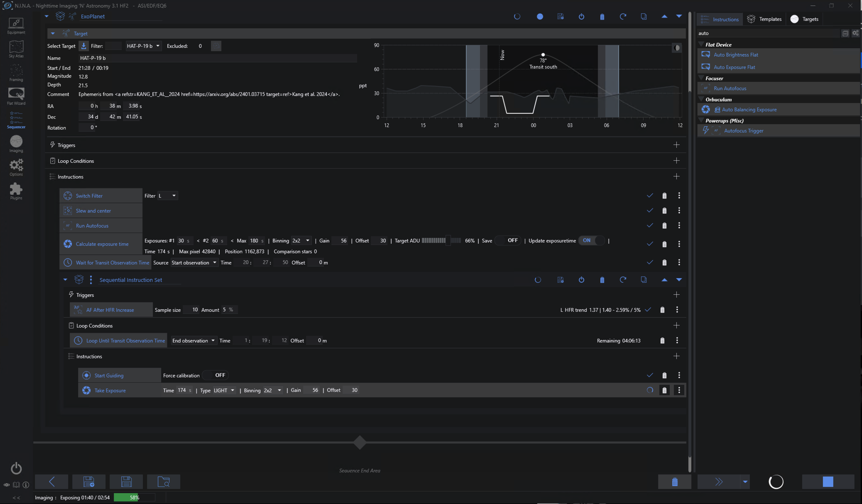Toggle the Save switch on
The height and width of the screenshot is (504, 862).
(x=508, y=241)
